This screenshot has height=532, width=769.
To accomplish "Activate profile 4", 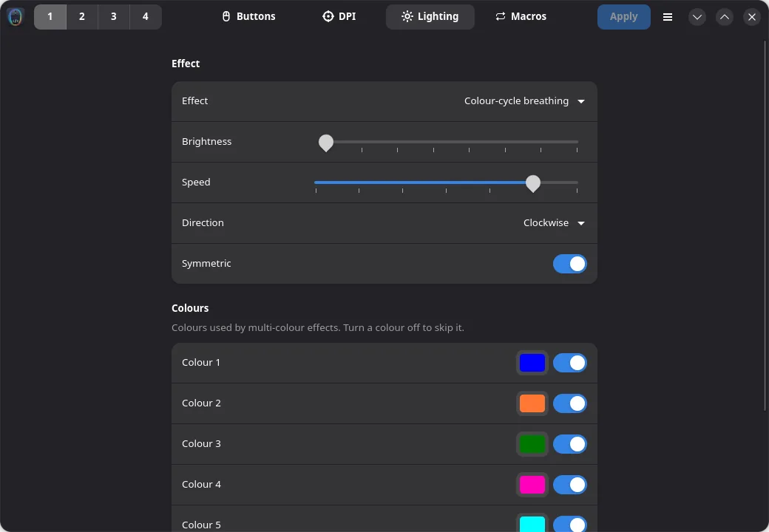I will point(146,17).
